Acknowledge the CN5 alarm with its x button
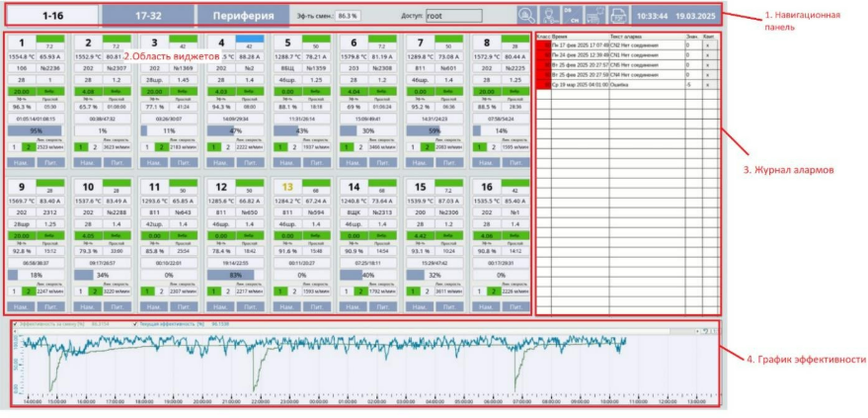Viewport: 868px width, 418px height. click(x=709, y=65)
